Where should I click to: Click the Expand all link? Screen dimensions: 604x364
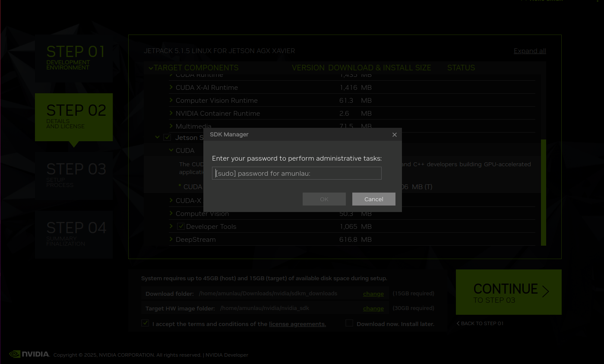coord(530,51)
